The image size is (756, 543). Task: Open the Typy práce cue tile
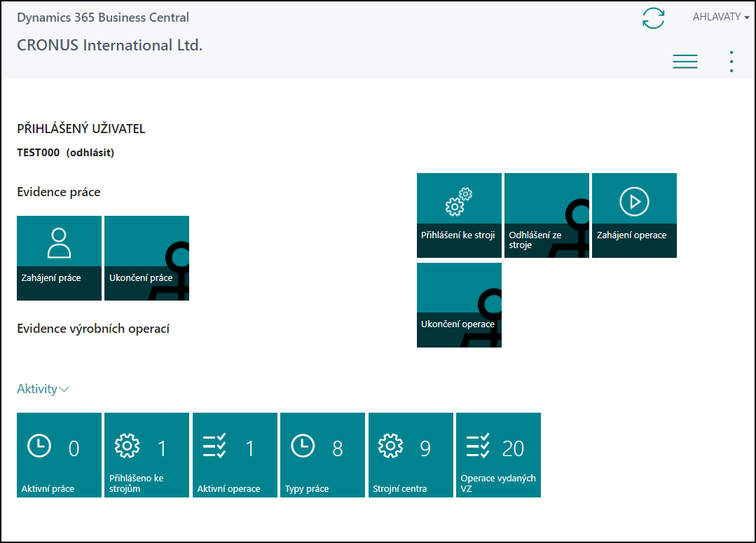click(x=322, y=455)
